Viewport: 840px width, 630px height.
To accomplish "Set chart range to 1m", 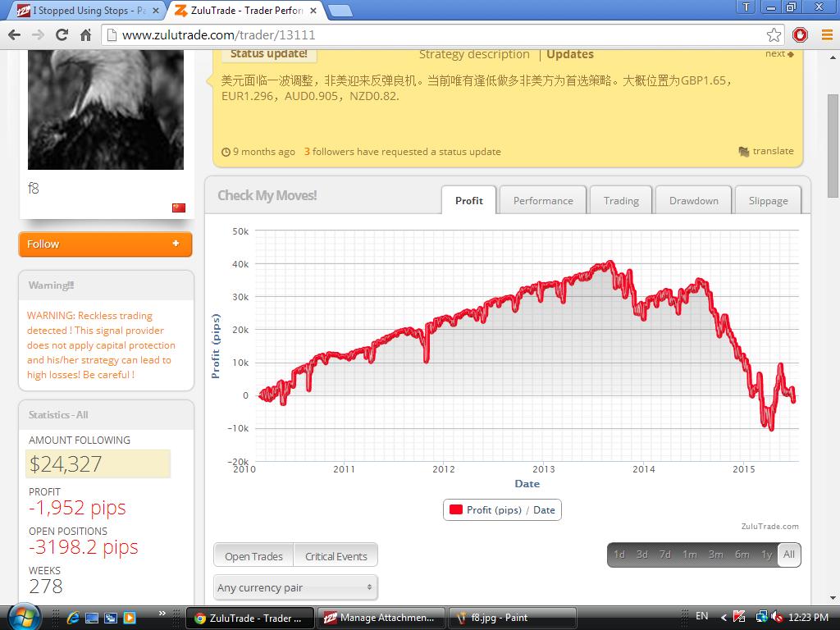I will (x=689, y=555).
